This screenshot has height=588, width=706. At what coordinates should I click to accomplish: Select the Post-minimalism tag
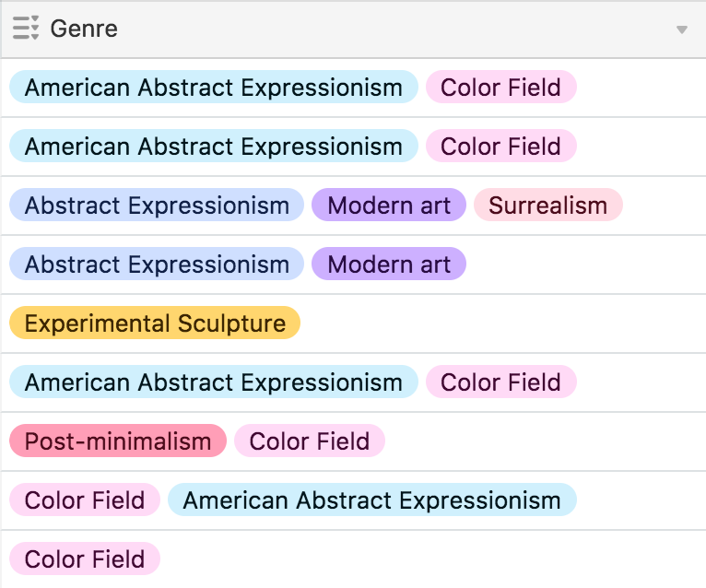click(118, 441)
